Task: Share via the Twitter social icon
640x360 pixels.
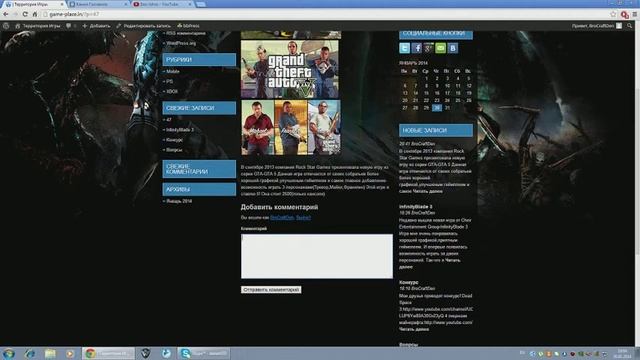Action: [404, 48]
